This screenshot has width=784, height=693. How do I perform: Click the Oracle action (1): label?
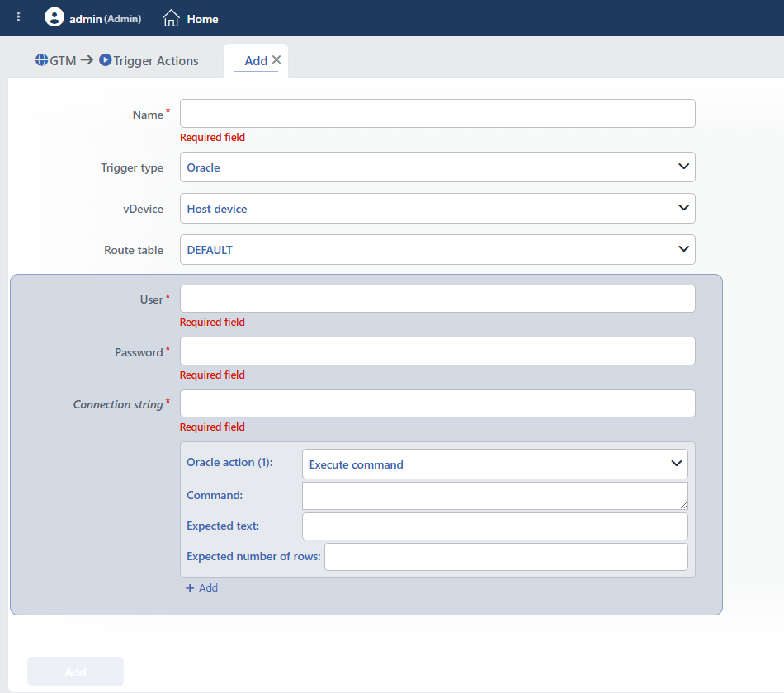[229, 463]
